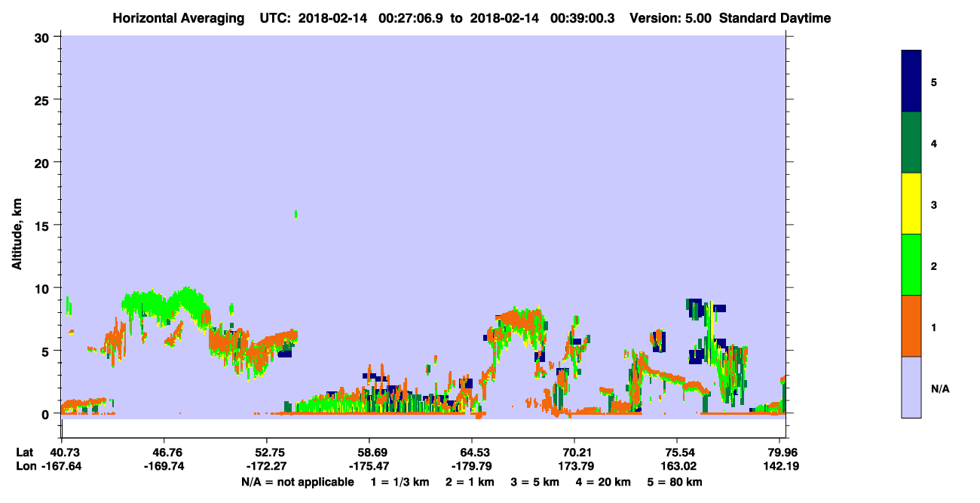Click longitude value '-175.47'
This screenshot has height=503, width=980.
coord(369,466)
